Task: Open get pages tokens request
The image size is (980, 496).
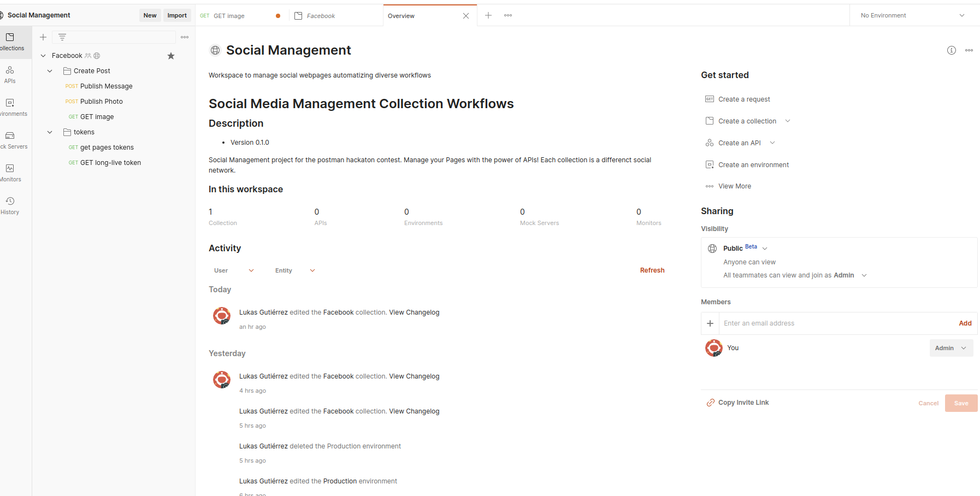Action: [107, 147]
